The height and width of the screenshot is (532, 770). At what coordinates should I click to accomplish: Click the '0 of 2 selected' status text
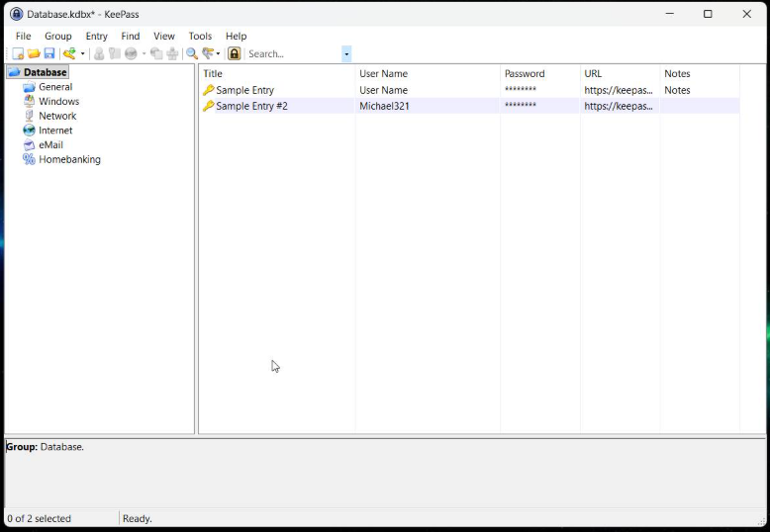pyautogui.click(x=40, y=519)
